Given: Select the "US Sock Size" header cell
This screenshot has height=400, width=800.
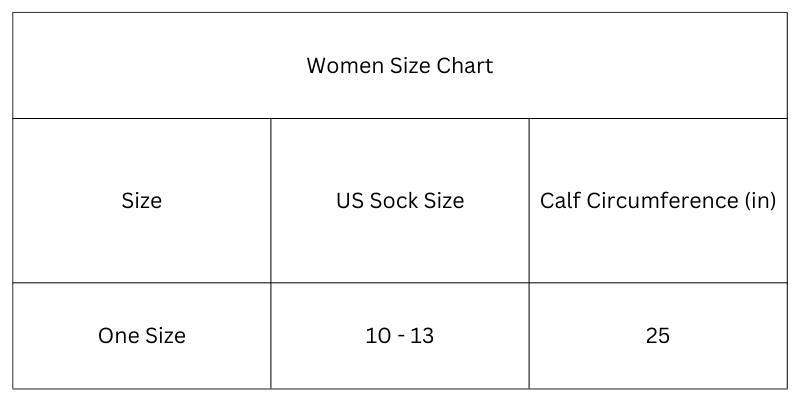Looking at the screenshot, I should coord(400,201).
